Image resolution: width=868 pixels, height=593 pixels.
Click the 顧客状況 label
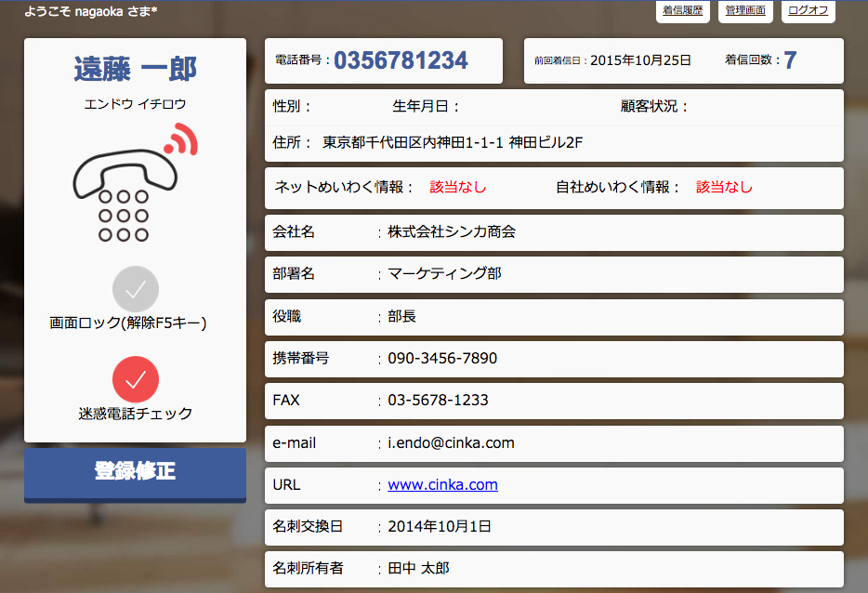point(654,106)
